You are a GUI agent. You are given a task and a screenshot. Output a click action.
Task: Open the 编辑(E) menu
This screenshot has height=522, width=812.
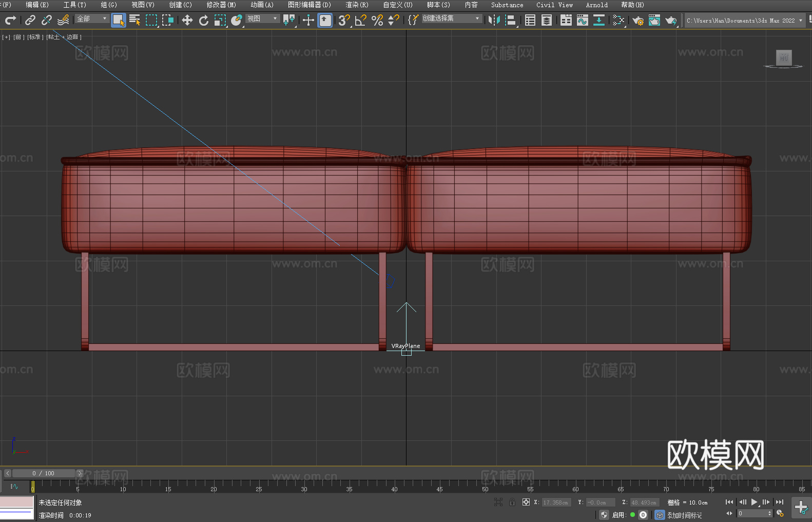[37, 5]
